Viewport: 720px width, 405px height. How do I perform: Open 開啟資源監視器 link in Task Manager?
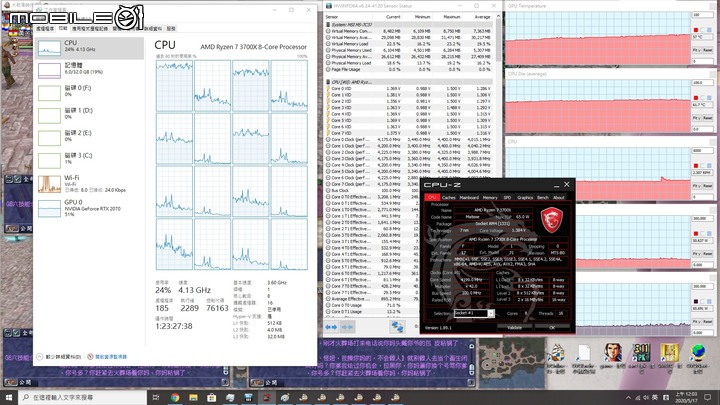(x=107, y=357)
